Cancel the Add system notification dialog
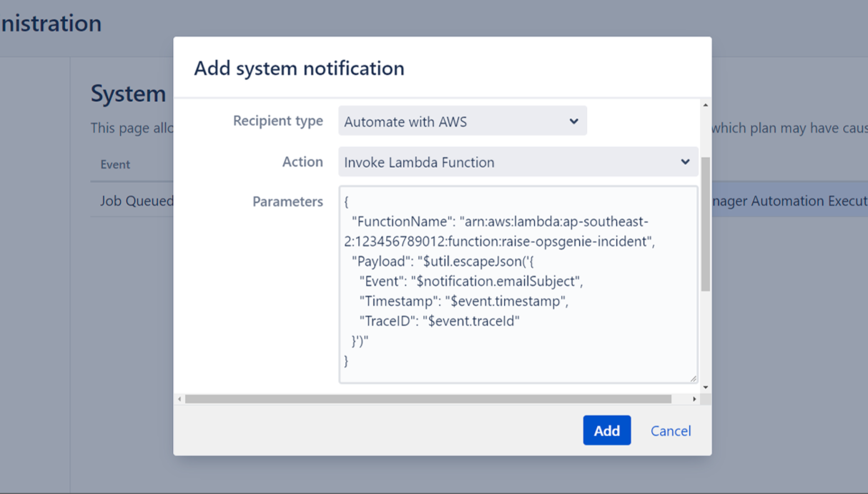 pos(670,431)
